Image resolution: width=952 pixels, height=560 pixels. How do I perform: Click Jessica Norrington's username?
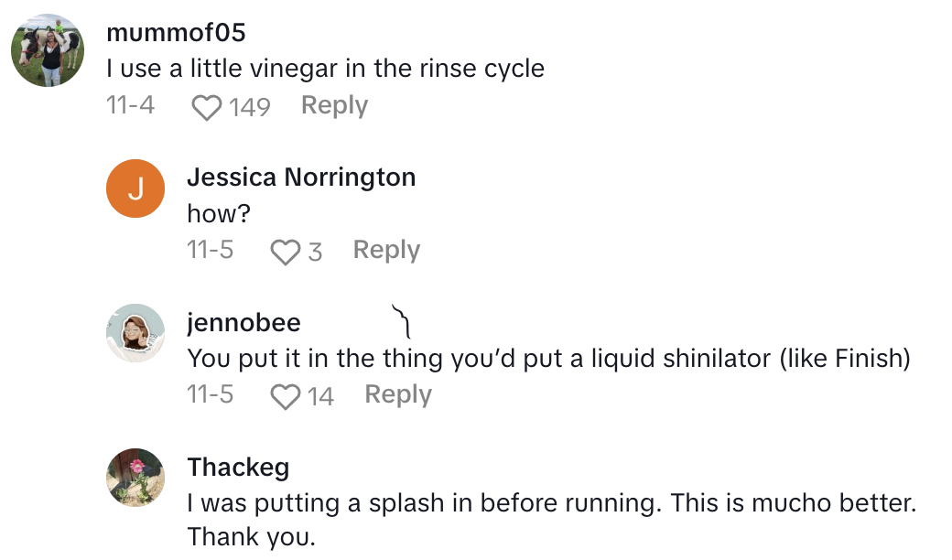click(x=301, y=178)
